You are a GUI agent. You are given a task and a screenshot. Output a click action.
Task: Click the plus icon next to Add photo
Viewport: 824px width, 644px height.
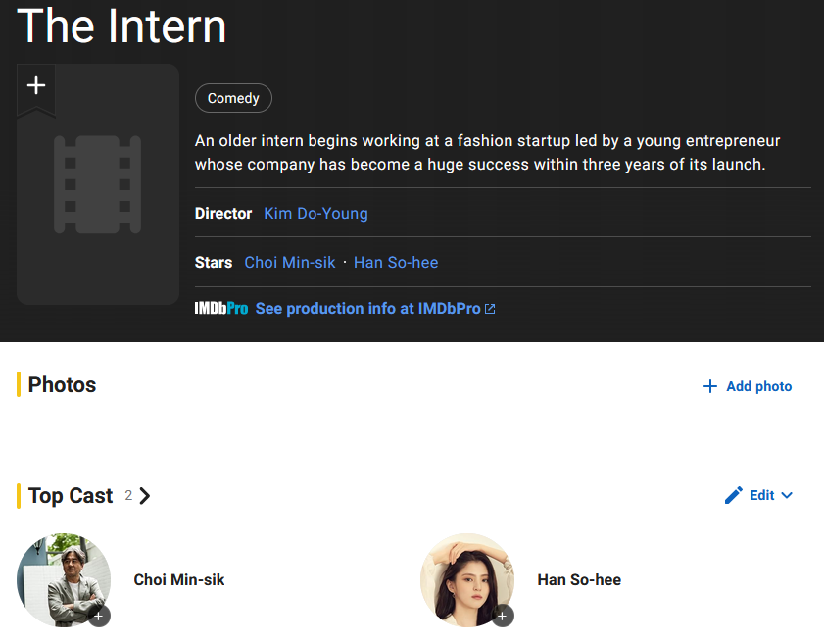point(710,386)
